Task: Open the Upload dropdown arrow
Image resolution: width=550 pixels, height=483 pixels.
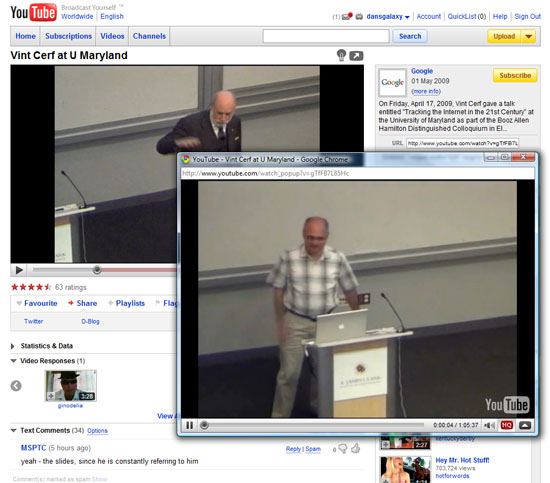Action: tap(529, 36)
